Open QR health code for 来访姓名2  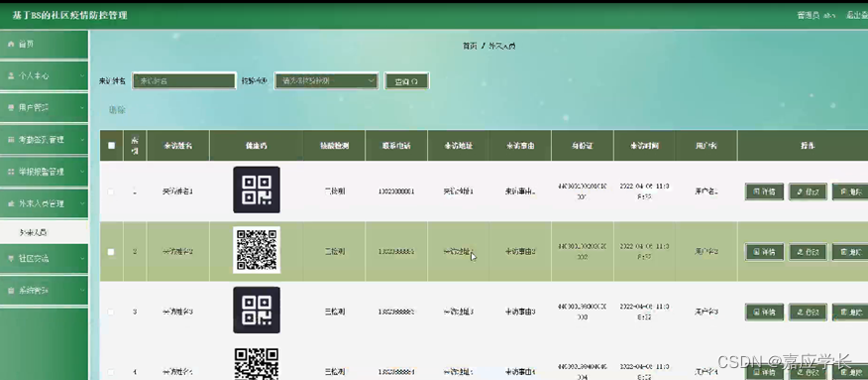pyautogui.click(x=257, y=250)
